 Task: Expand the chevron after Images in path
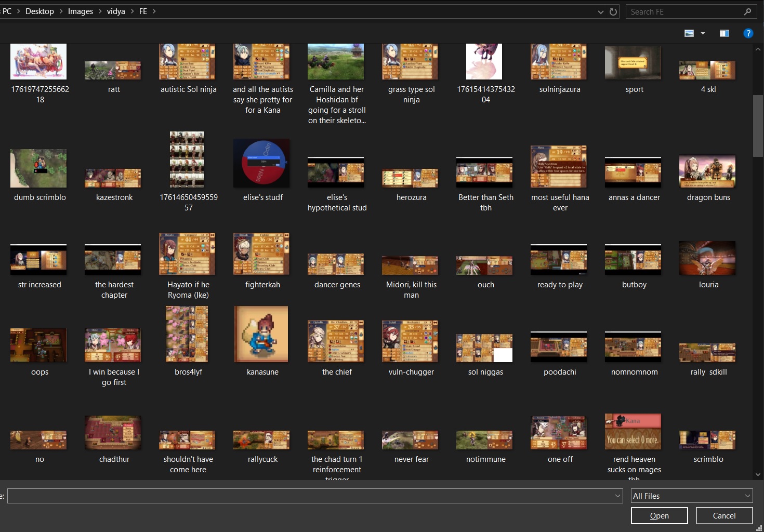(x=100, y=11)
